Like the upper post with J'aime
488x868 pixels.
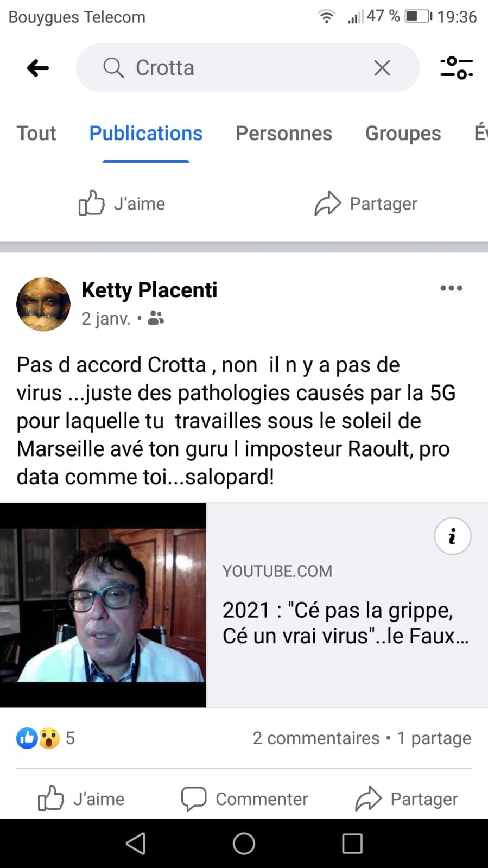122,204
